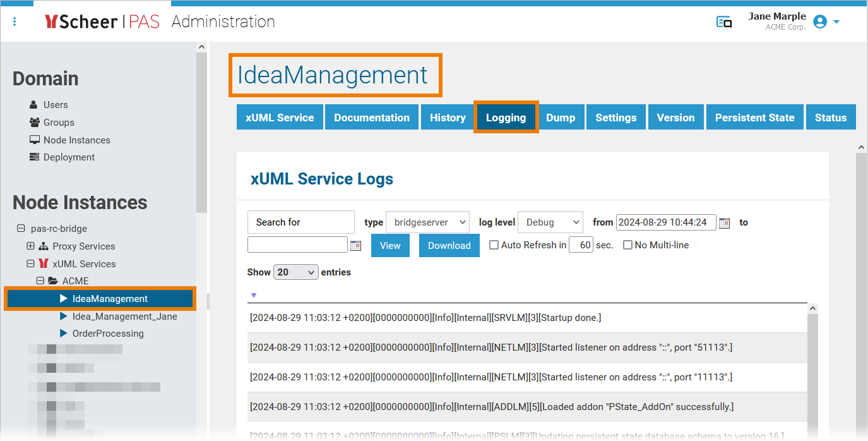This screenshot has height=441, width=868.
Task: Check the No Multi-line option
Action: pyautogui.click(x=627, y=245)
